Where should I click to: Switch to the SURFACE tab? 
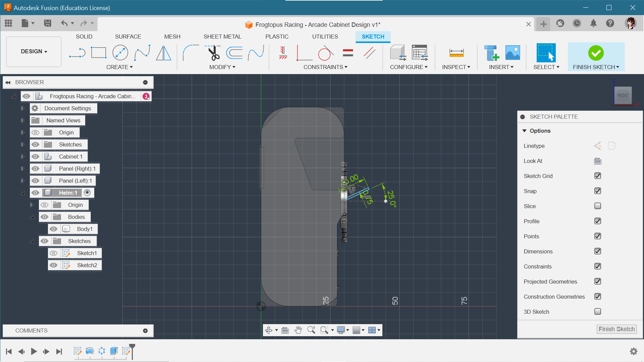(x=128, y=37)
